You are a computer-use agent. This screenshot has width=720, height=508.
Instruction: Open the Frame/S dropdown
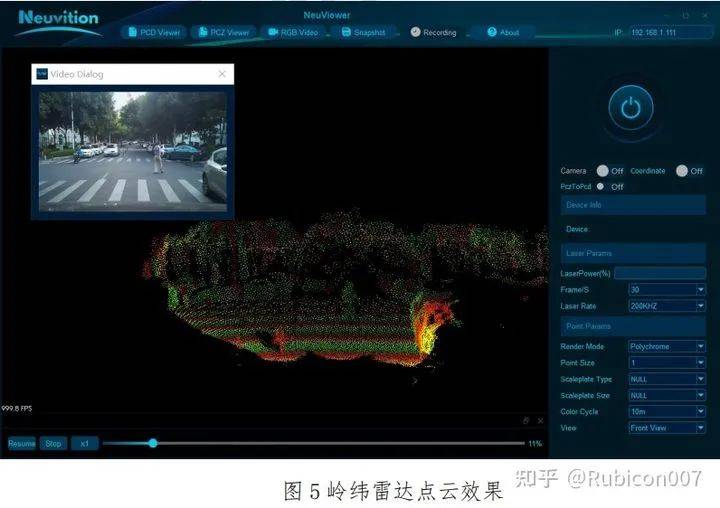[666, 290]
